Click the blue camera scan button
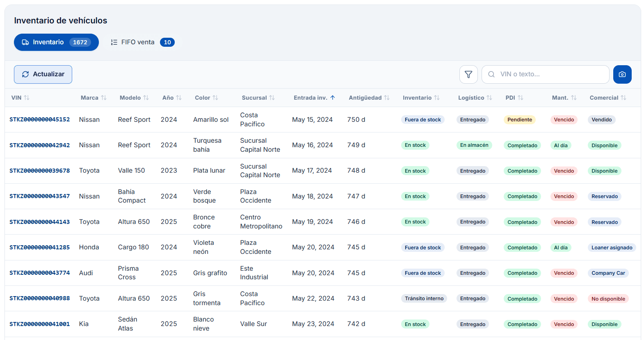 tap(622, 74)
